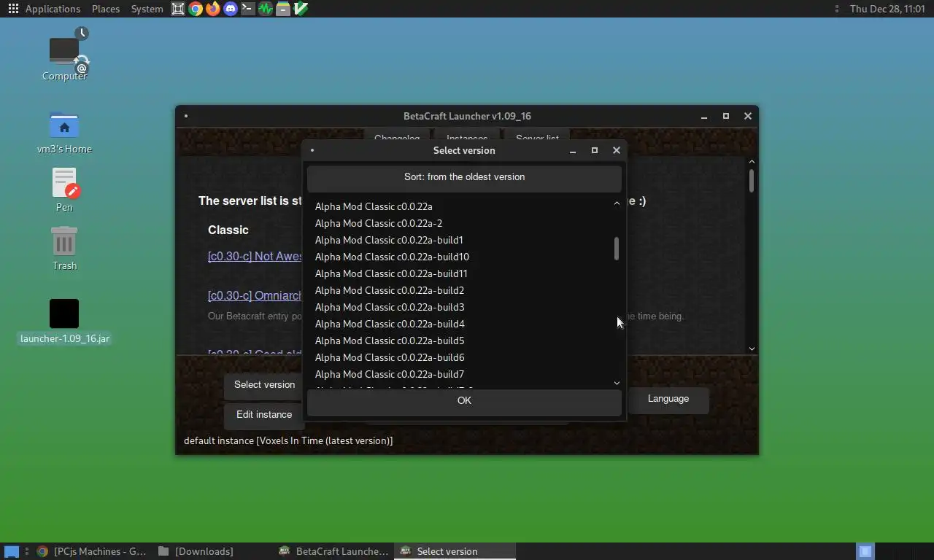Click server list scroll up arrow

coord(752,162)
